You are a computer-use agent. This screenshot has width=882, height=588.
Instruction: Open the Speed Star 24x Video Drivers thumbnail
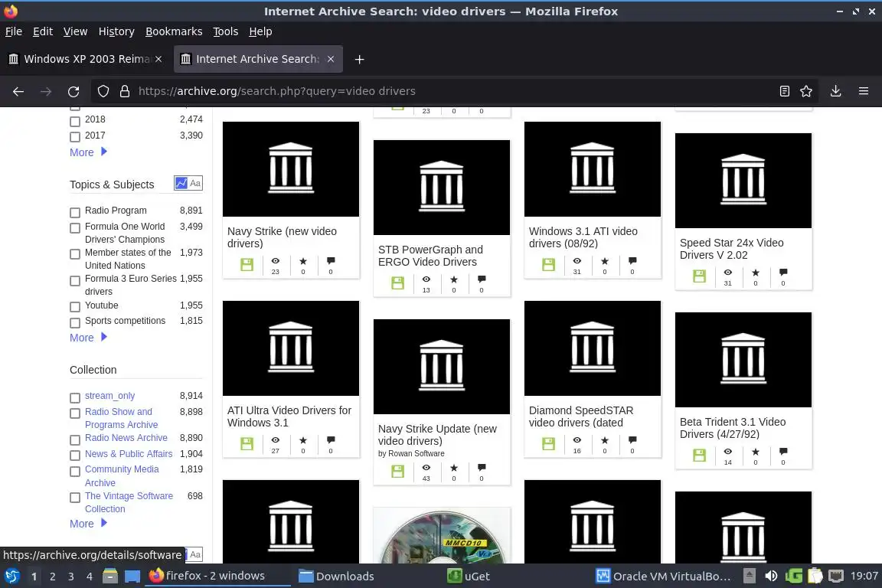743,181
